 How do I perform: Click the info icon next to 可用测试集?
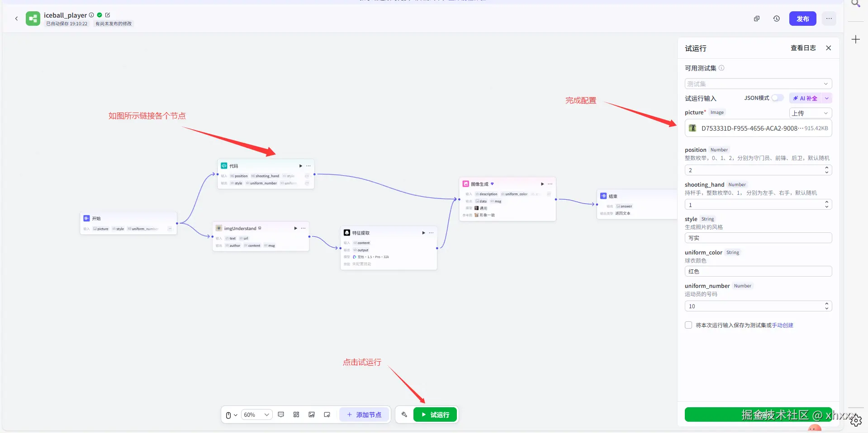coord(721,68)
